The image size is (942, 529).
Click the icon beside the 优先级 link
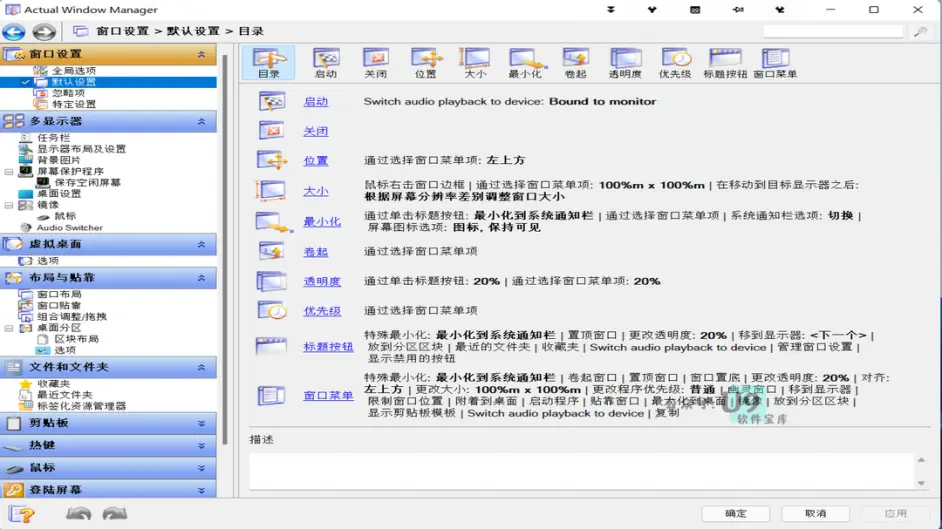pyautogui.click(x=272, y=310)
